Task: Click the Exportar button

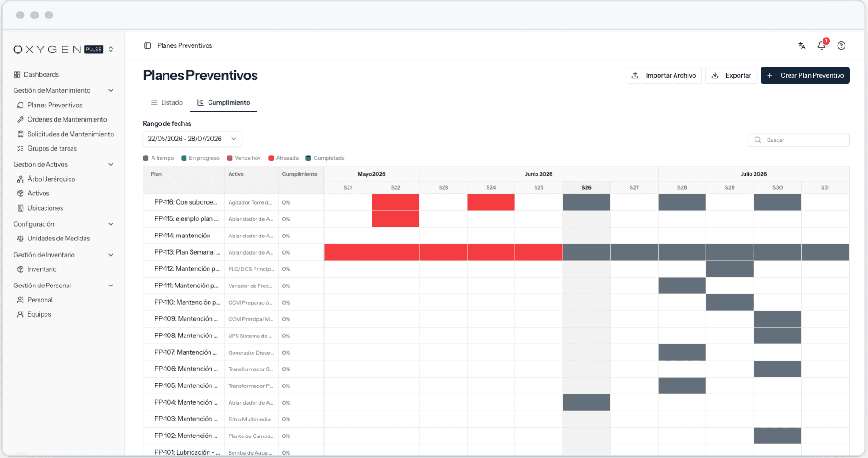Action: coord(731,75)
